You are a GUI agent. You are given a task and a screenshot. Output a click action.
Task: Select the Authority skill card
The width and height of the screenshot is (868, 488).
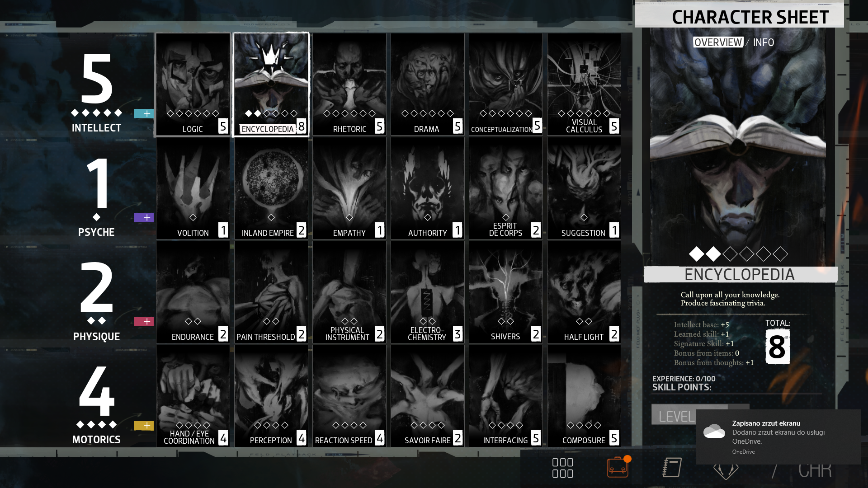tap(428, 188)
